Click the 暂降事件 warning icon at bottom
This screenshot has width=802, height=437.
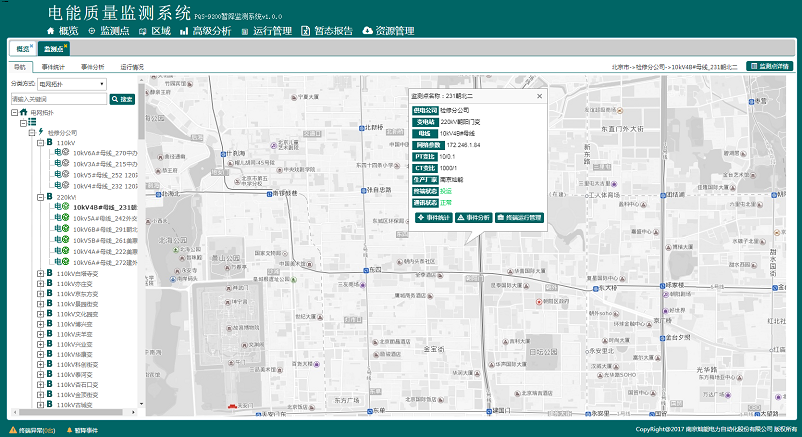(68, 430)
